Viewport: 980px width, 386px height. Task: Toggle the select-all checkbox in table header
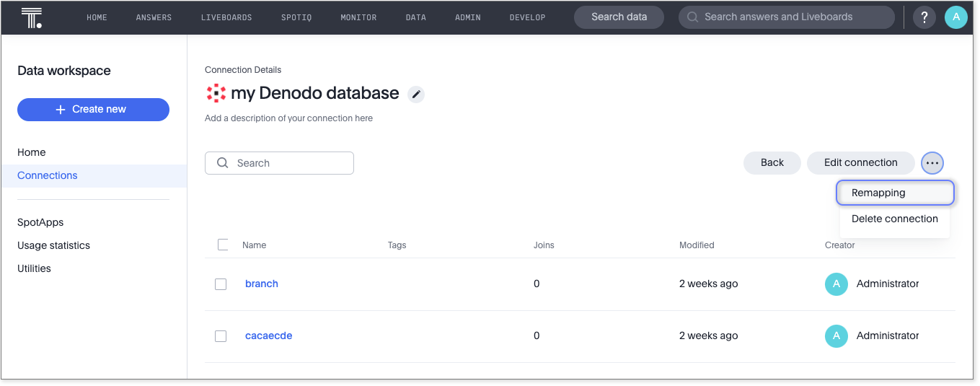coord(223,245)
